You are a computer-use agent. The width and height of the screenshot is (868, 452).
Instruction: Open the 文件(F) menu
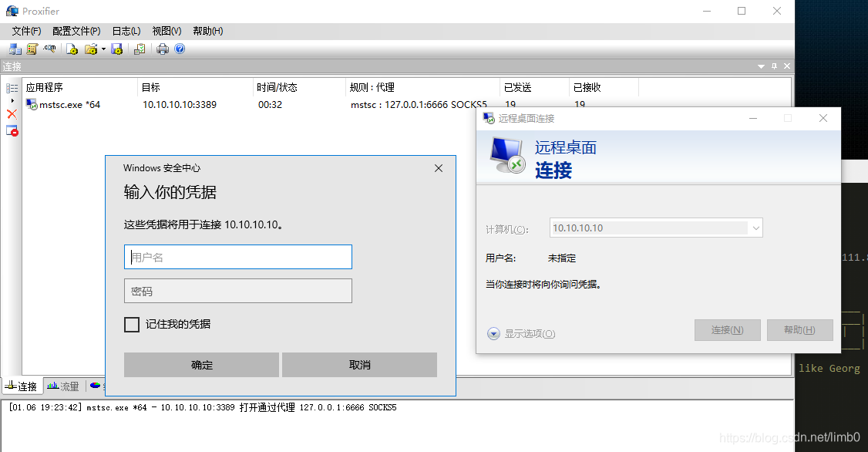(x=26, y=31)
